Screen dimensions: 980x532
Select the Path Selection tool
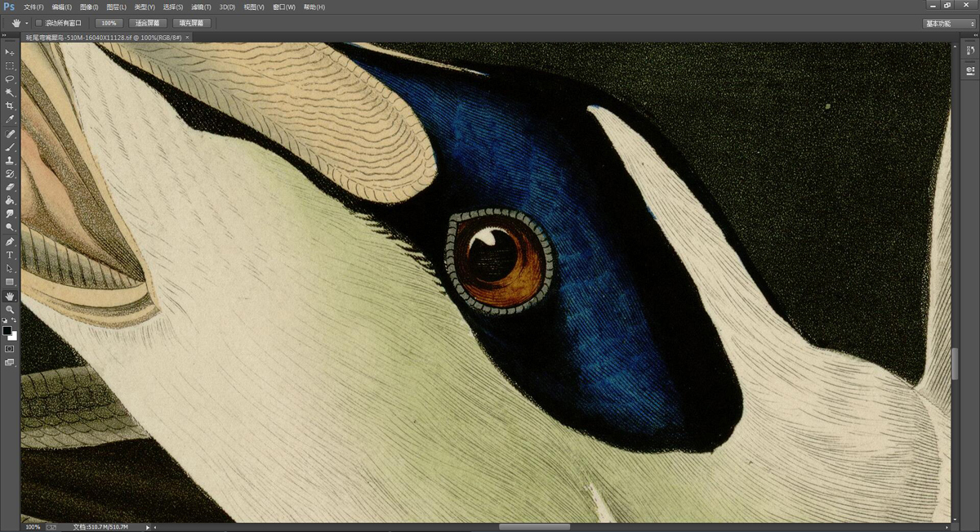[x=10, y=268]
